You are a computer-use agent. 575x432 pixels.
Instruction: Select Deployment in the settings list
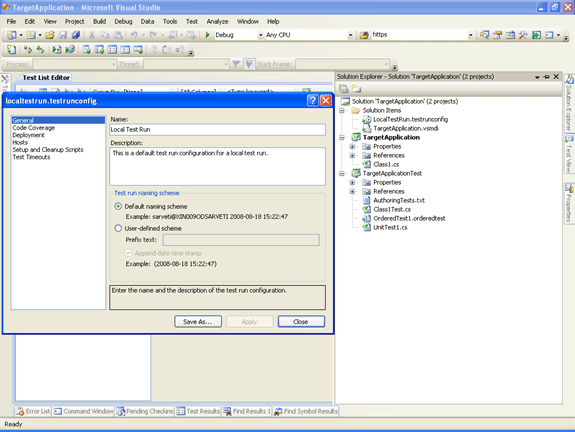click(x=29, y=135)
